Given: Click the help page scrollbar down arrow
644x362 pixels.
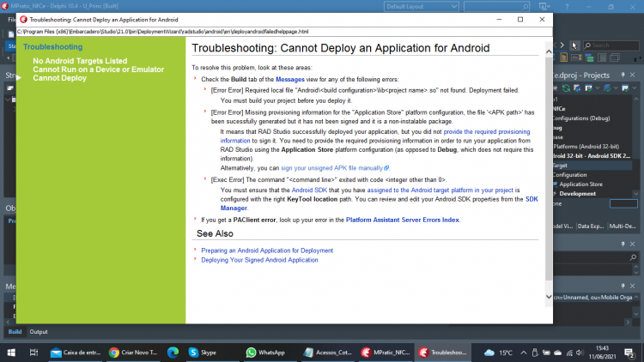Looking at the screenshot, I should coord(549,297).
